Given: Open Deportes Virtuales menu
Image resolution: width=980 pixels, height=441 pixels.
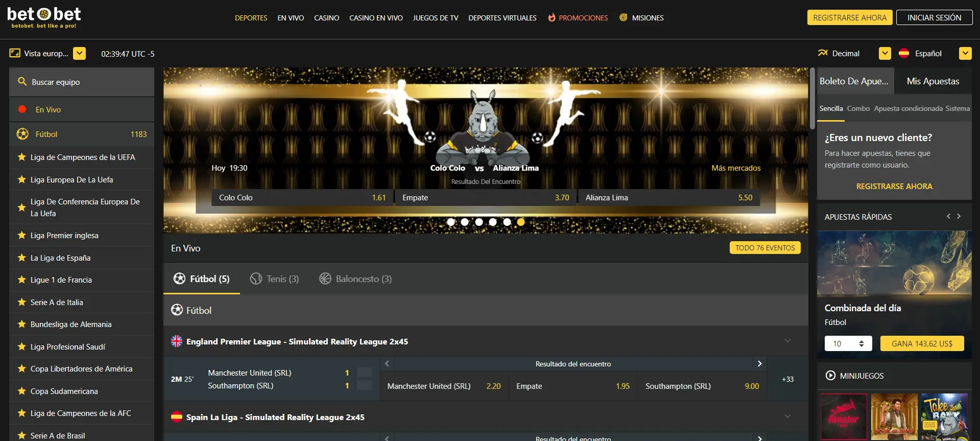Looking at the screenshot, I should [503, 17].
